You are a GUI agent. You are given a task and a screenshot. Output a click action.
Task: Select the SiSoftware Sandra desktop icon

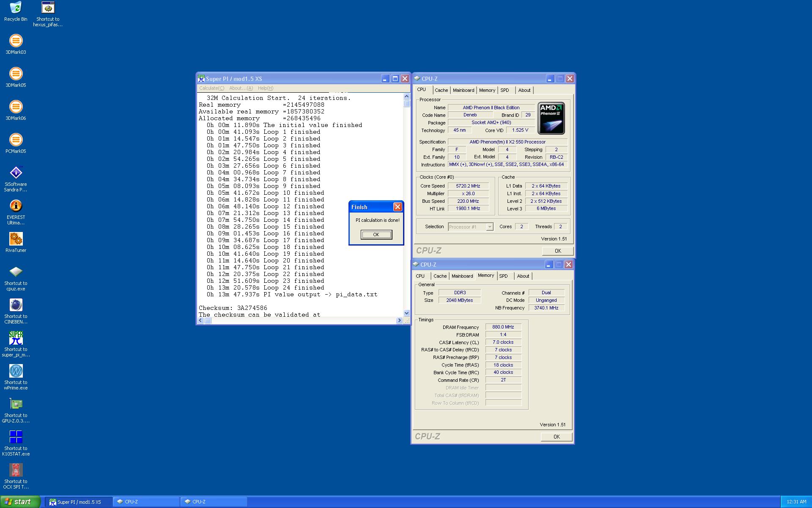click(16, 179)
